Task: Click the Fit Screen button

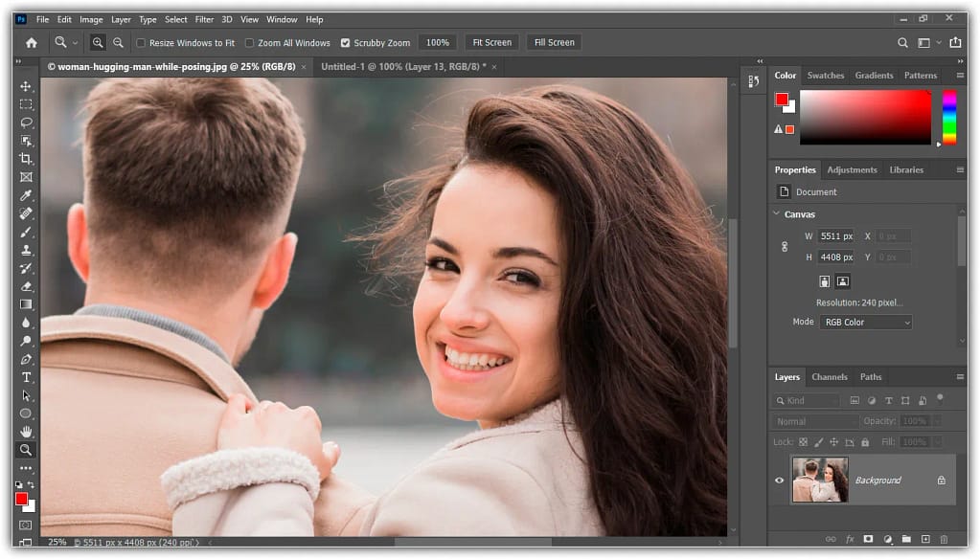Action: (x=491, y=43)
